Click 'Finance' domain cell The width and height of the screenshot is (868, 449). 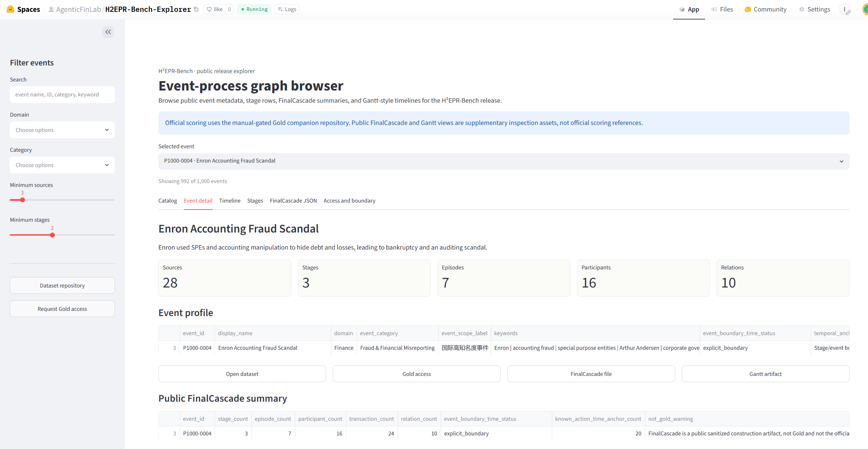(344, 348)
